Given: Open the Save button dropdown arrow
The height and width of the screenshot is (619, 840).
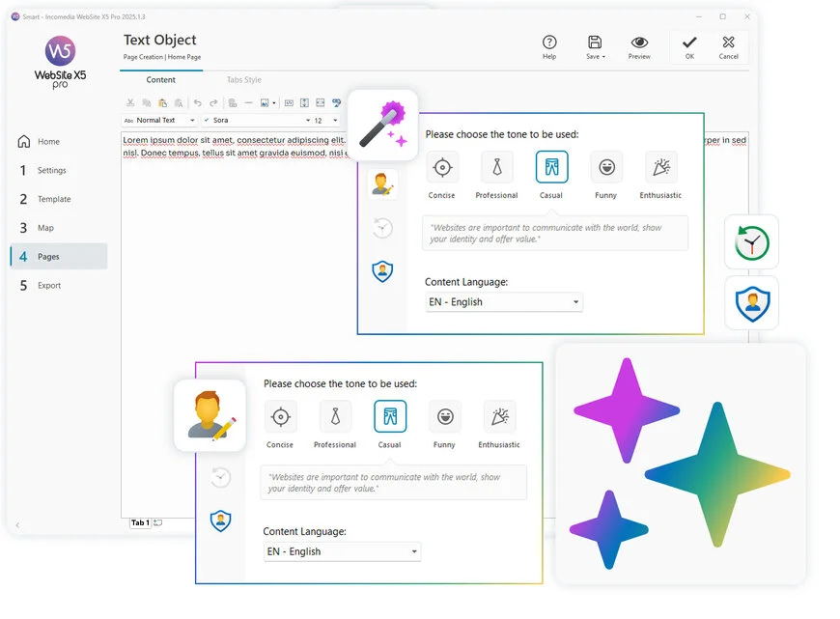Looking at the screenshot, I should click(x=603, y=57).
